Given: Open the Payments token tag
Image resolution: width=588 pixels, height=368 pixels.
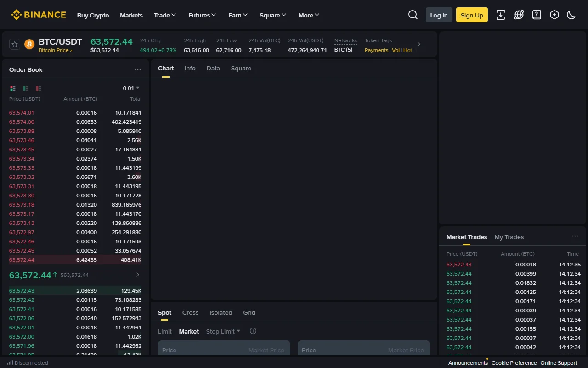Looking at the screenshot, I should pyautogui.click(x=376, y=50).
